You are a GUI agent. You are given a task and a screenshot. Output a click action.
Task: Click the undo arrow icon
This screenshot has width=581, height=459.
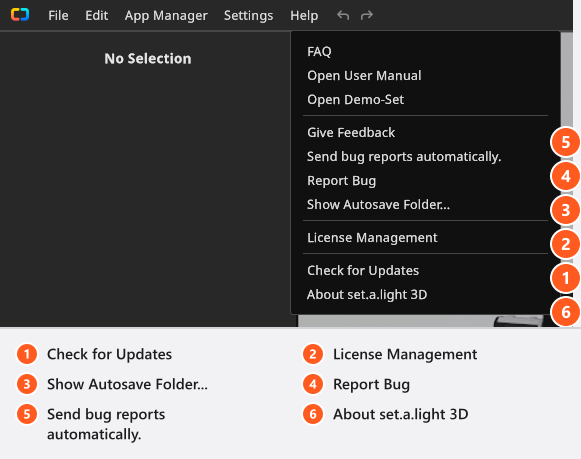tap(343, 15)
